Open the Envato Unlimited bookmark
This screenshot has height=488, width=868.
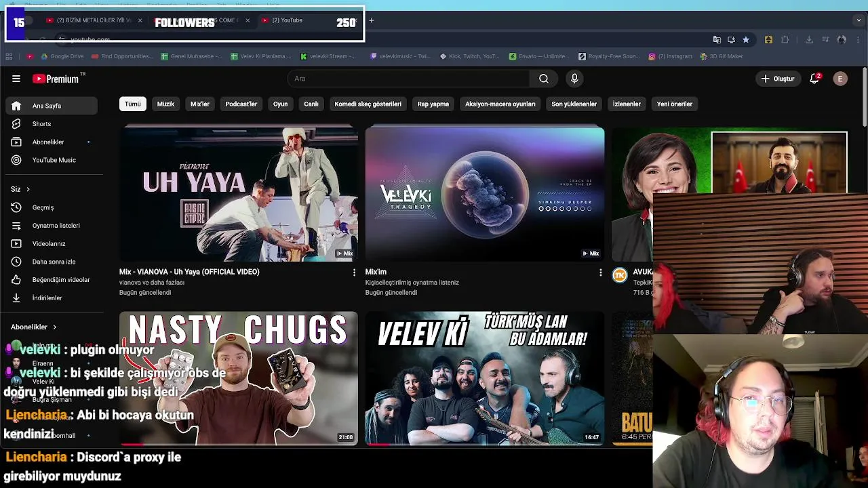(540, 56)
